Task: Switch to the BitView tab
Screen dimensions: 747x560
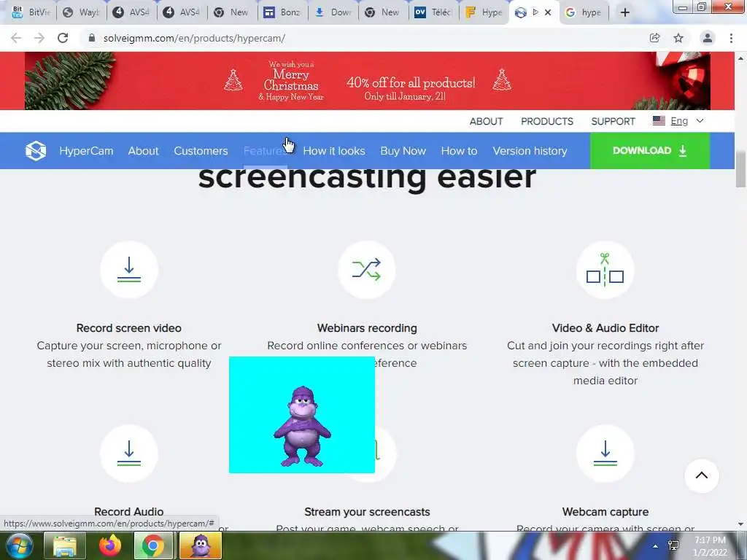Action: pos(32,12)
